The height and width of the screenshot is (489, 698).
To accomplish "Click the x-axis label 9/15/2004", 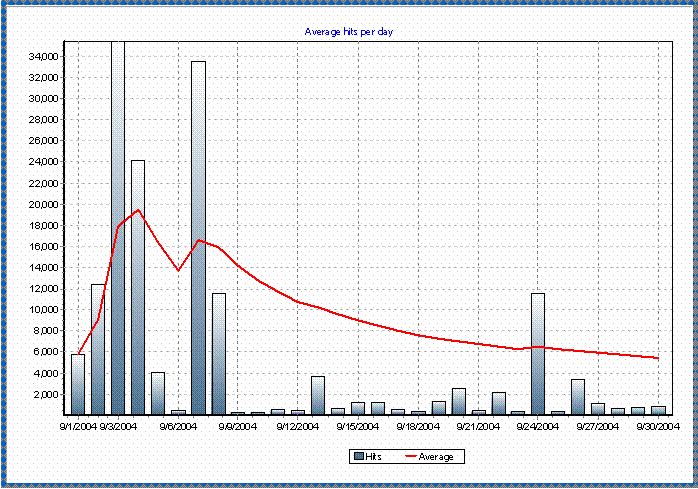I will (x=358, y=427).
